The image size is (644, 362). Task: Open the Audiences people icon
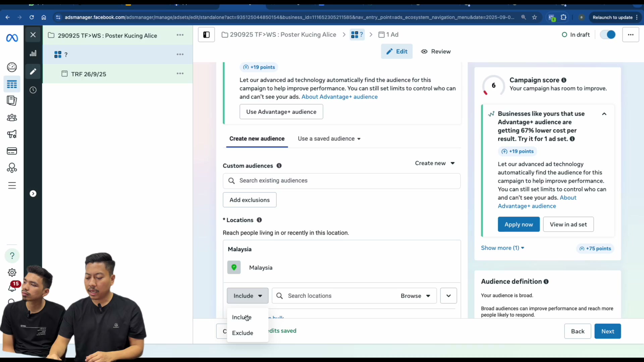12,117
